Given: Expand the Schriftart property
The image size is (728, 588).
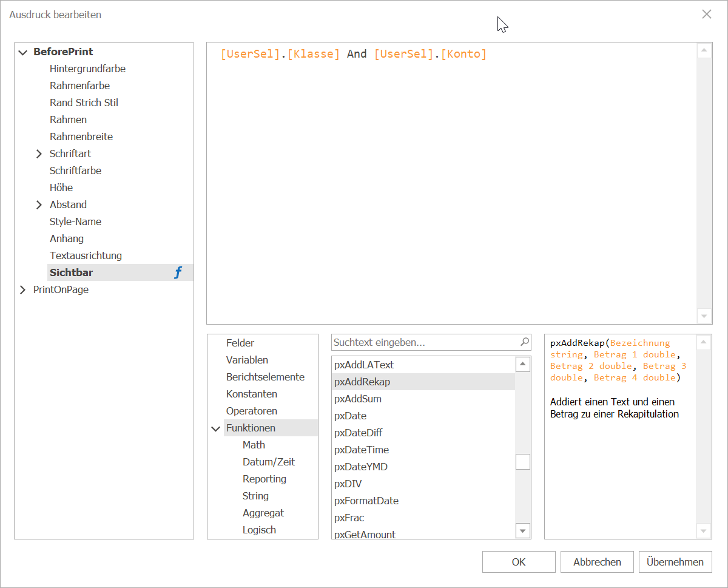Looking at the screenshot, I should pos(39,154).
